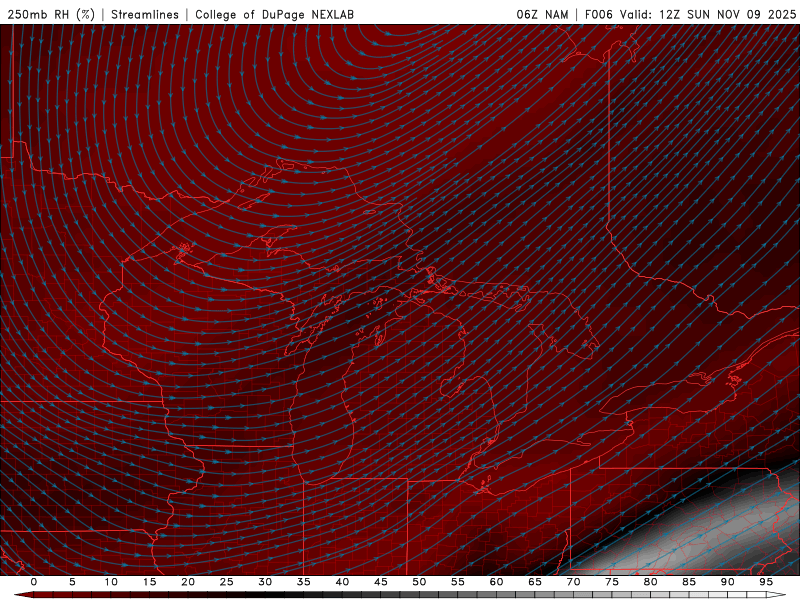800x600 pixels.
Task: Click the "85" value on the color scale
Action: (689, 582)
